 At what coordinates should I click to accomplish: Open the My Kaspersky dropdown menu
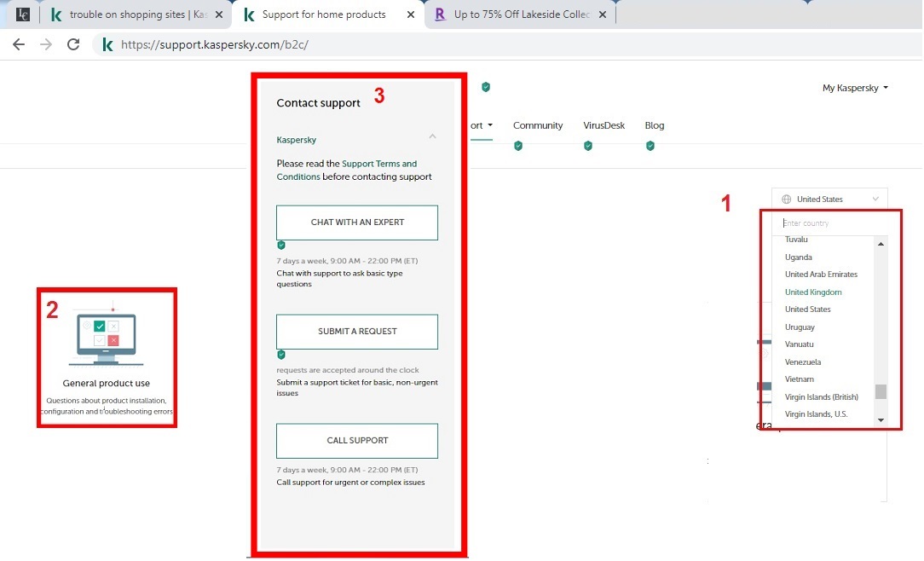pyautogui.click(x=855, y=88)
